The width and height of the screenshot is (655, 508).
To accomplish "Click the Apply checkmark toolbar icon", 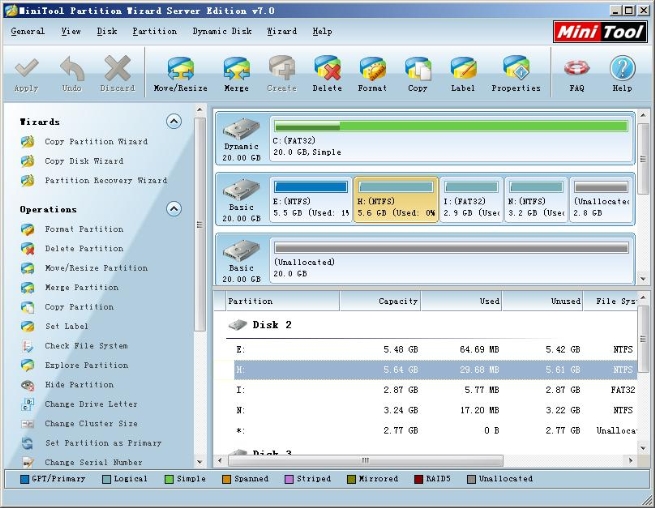I will [26, 69].
